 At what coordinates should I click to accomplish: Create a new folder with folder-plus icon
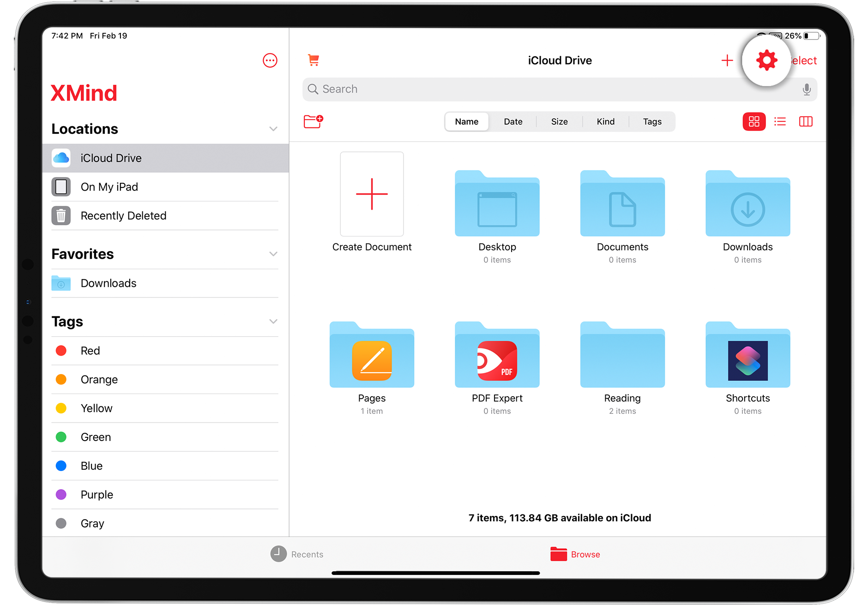(313, 121)
